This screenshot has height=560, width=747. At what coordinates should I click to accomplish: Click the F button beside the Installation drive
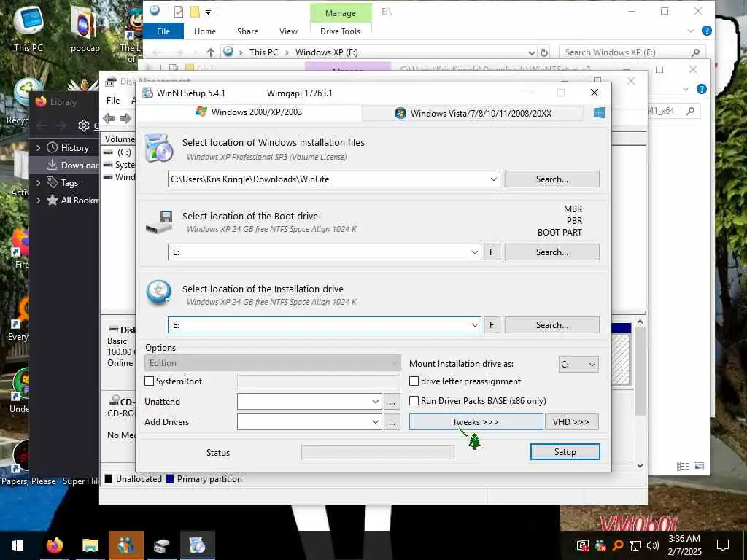(492, 325)
